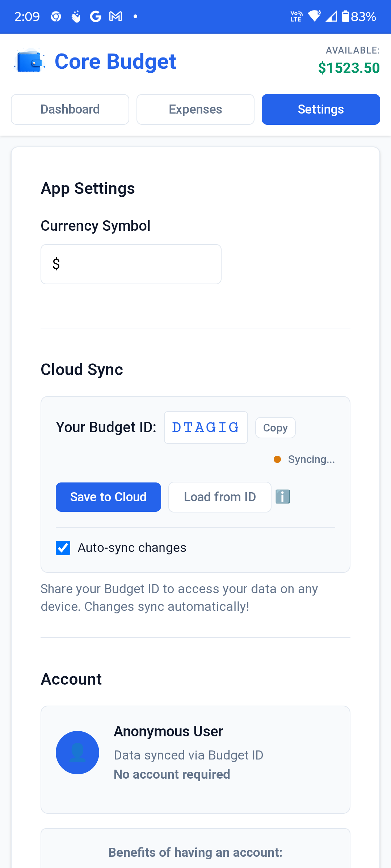Tap the Share your Budget ID description text
Screen dimensions: 391x868
[179, 598]
